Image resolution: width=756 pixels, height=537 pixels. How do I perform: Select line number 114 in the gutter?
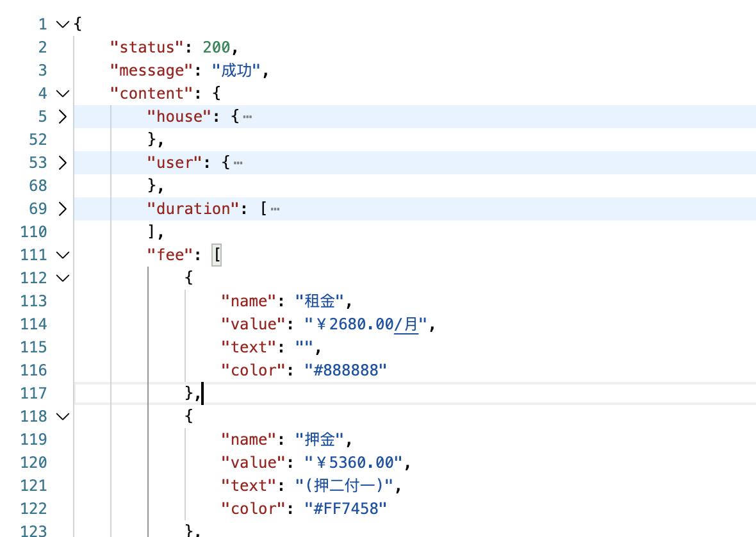[38, 324]
